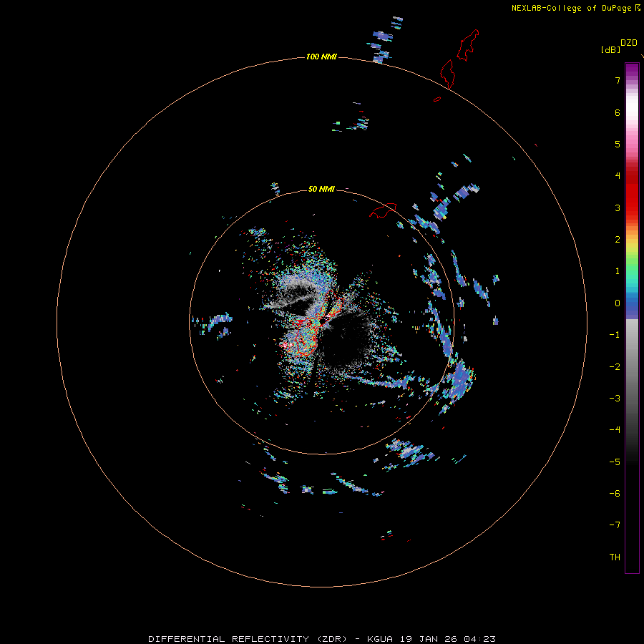Click the -6 dB tick on the color scale
Image resolution: width=644 pixels, height=644 pixels.
(615, 494)
